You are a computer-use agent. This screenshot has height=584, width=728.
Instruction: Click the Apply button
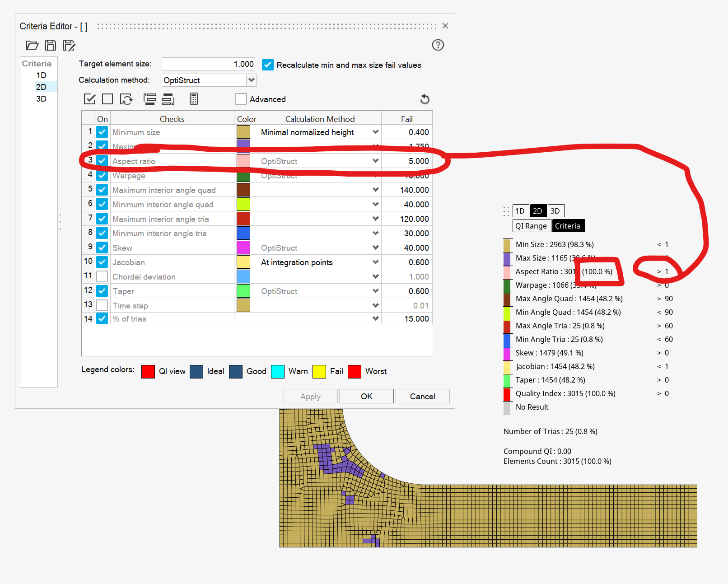(310, 396)
